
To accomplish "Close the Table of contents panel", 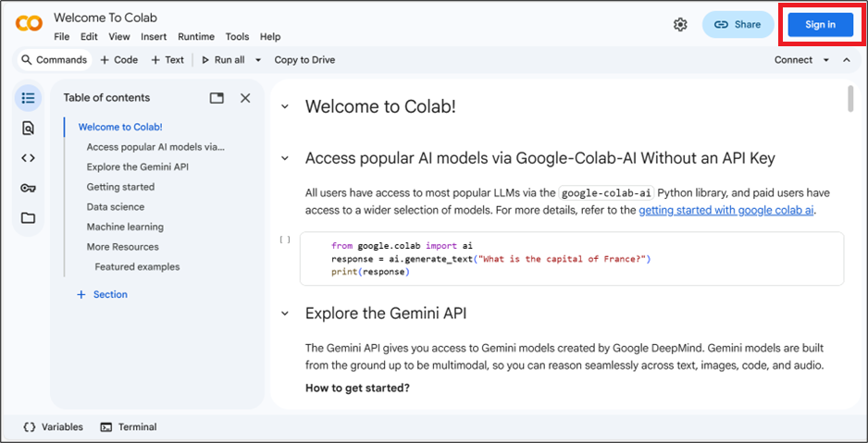I will tap(245, 98).
